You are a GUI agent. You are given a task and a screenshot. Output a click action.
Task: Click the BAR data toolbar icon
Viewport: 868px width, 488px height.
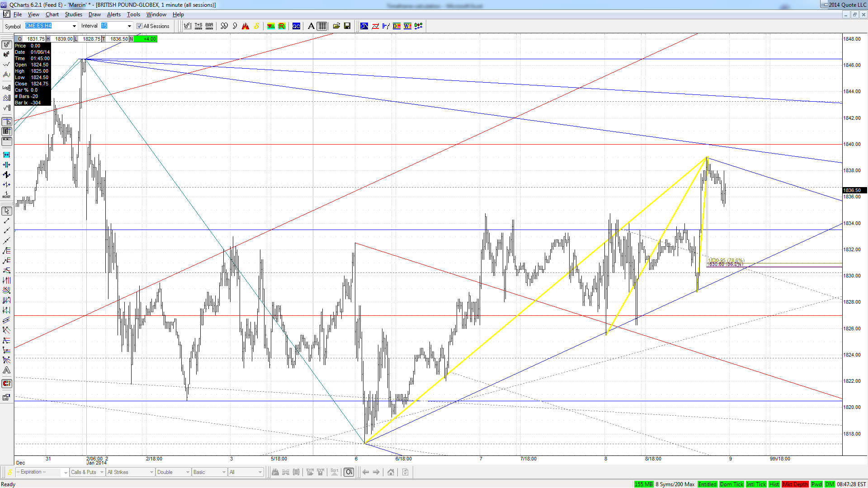click(x=209, y=26)
